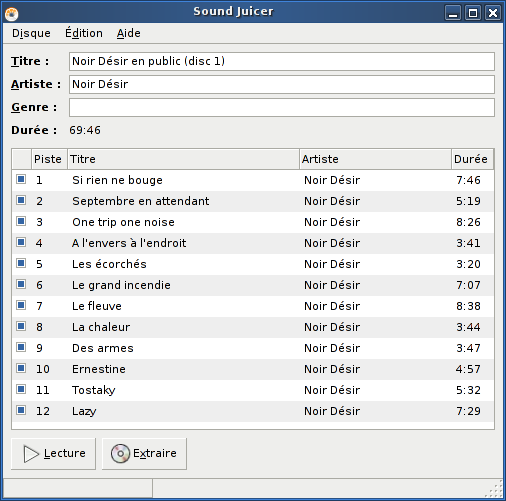
Task: Close the Sound Juicer window
Action: click(x=493, y=13)
